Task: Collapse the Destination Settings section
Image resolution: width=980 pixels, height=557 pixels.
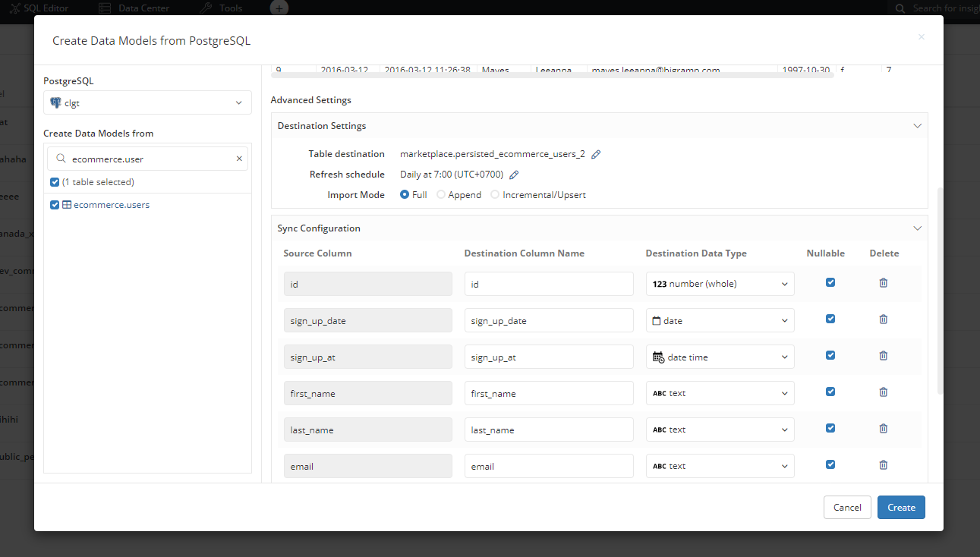Action: point(917,126)
